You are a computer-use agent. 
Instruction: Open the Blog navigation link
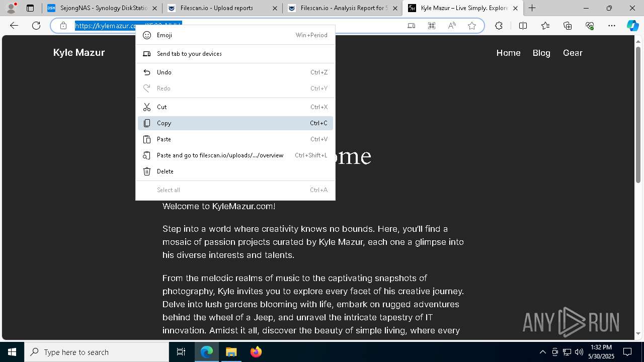pos(541,53)
